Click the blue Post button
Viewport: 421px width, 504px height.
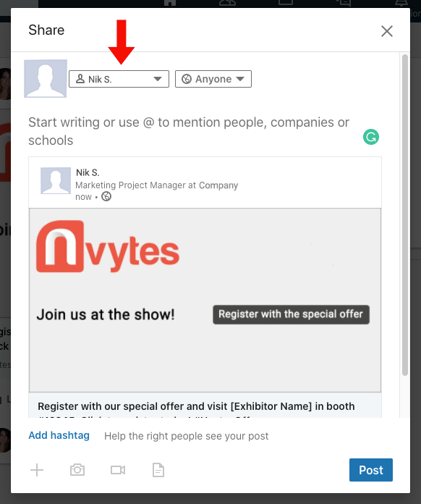tap(371, 470)
